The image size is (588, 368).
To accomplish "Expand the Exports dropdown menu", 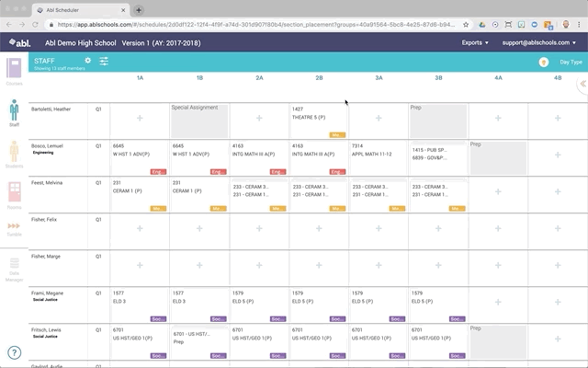I will pyautogui.click(x=474, y=42).
